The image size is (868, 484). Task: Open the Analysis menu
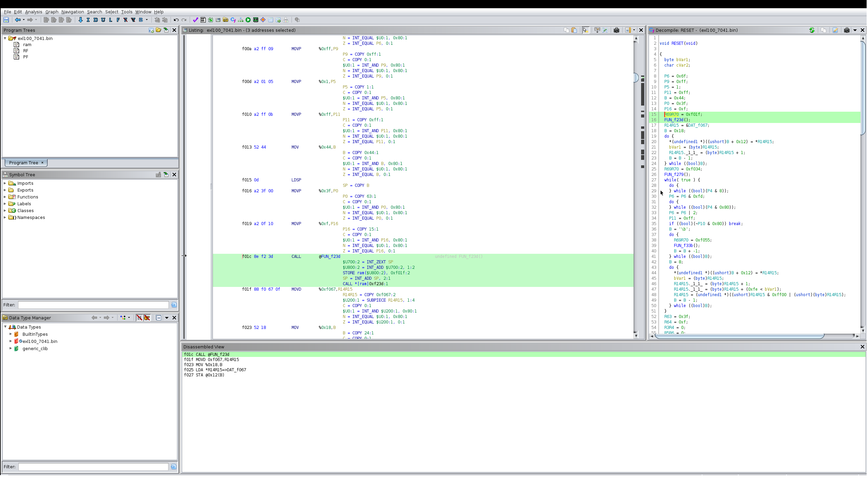33,12
